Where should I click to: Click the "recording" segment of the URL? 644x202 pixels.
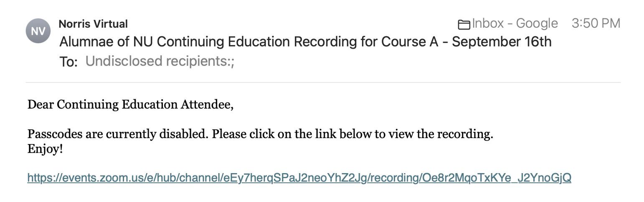[394, 178]
